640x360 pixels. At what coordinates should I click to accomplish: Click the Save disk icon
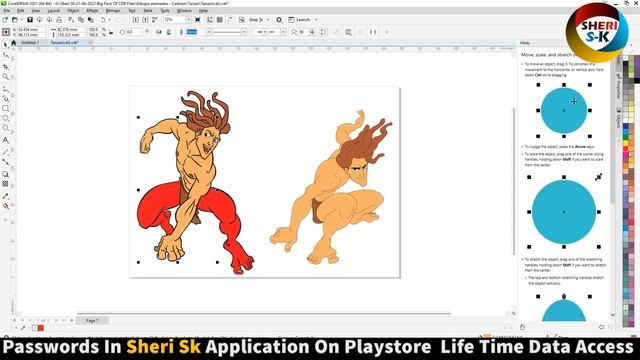30,20
